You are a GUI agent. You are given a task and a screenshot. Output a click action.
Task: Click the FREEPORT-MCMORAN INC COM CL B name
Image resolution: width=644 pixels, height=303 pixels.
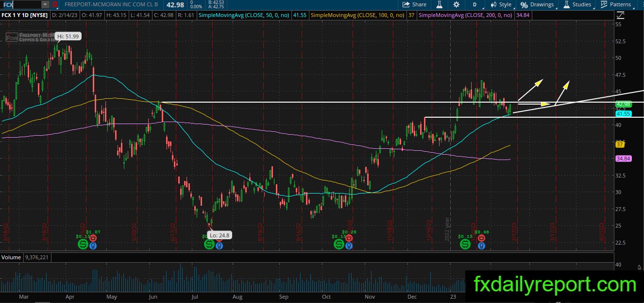click(x=111, y=4)
